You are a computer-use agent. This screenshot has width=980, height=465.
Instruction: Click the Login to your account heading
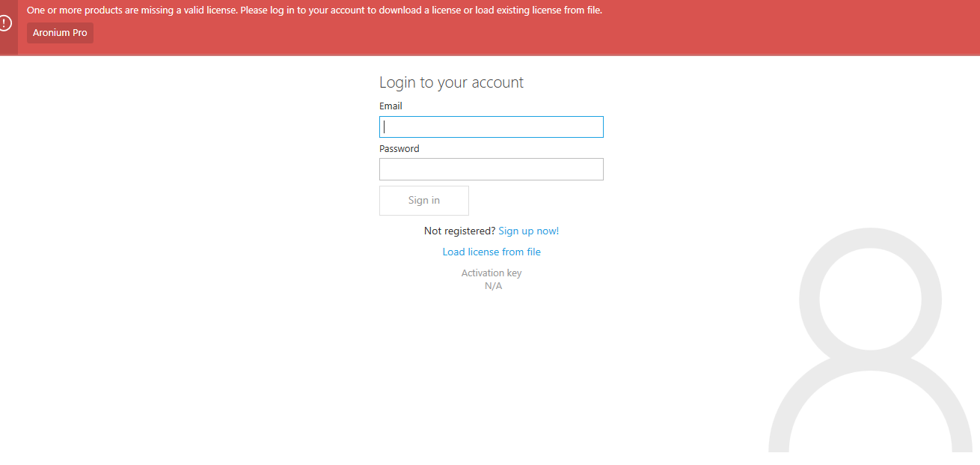[451, 82]
